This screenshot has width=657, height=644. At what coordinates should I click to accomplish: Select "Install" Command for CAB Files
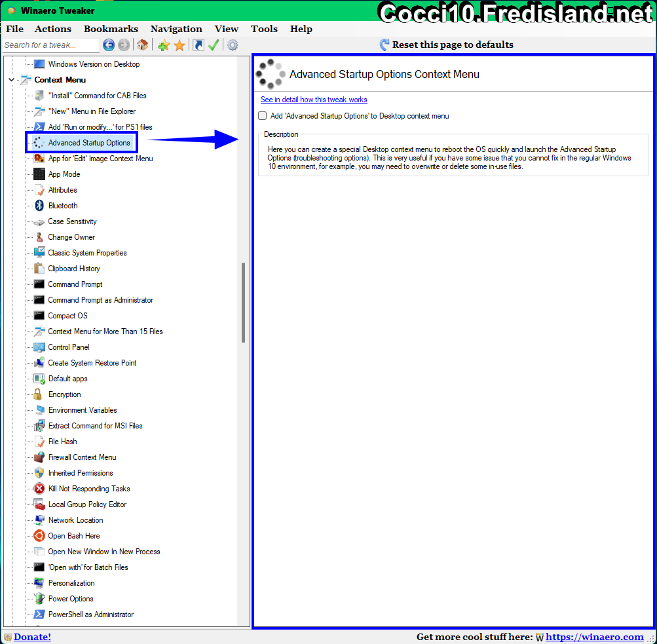pyautogui.click(x=97, y=96)
